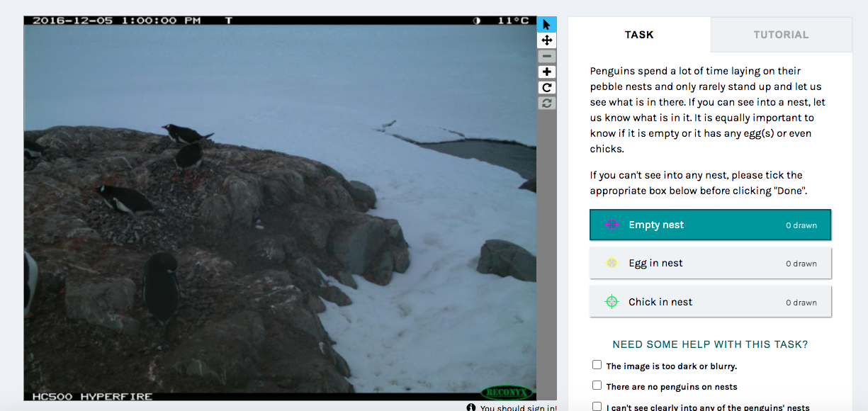
Task: Open the TUTORIAL tab
Action: [x=781, y=35]
